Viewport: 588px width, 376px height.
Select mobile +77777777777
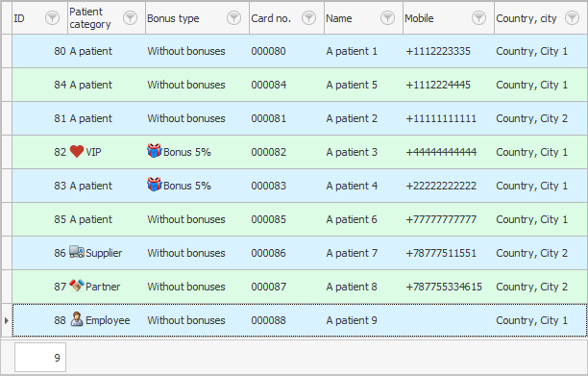coord(441,219)
